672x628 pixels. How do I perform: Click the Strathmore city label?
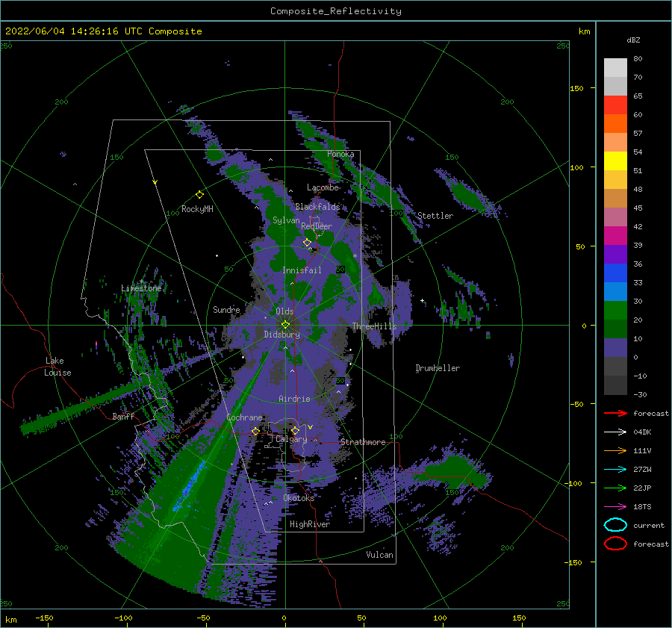click(363, 442)
